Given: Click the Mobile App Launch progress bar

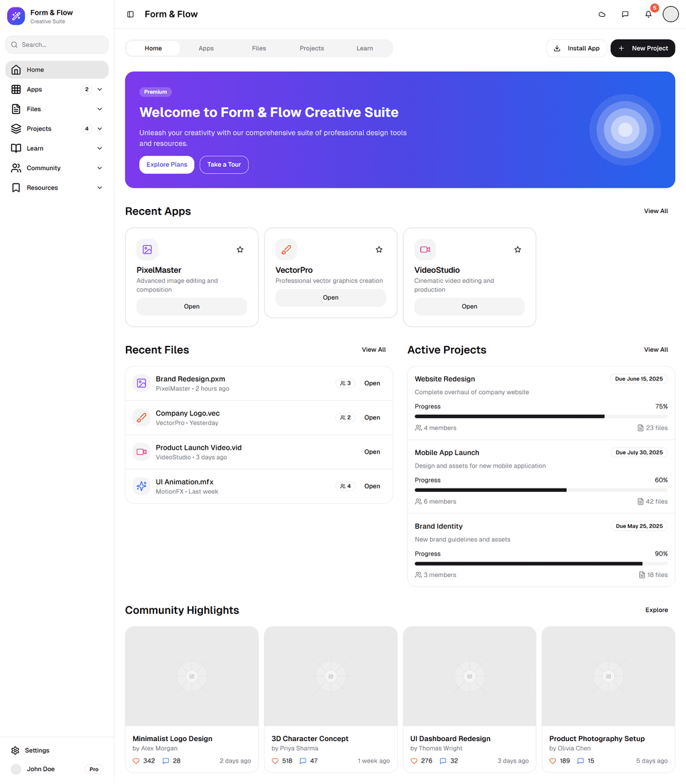Looking at the screenshot, I should [x=541, y=490].
